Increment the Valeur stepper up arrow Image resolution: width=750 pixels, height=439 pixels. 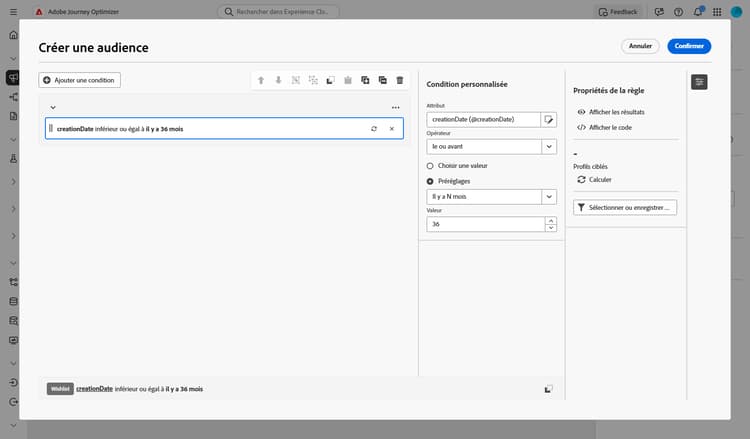551,221
